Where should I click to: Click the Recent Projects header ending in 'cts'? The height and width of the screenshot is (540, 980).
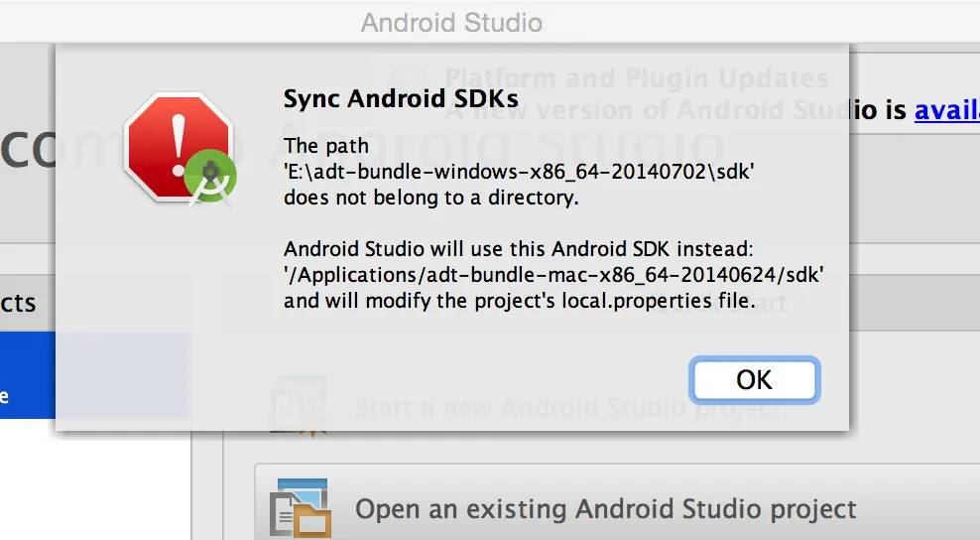pos(19,303)
